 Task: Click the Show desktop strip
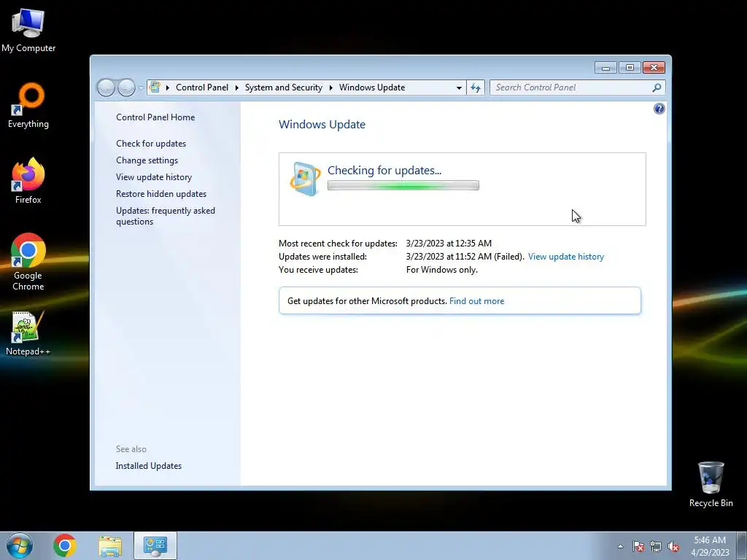click(x=742, y=545)
